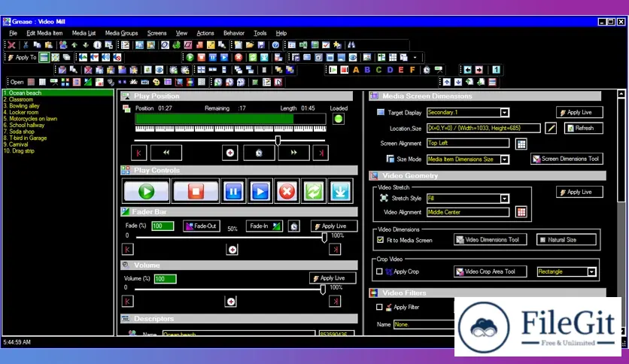Click the large red Stop button
The image size is (629, 364).
pyautogui.click(x=196, y=191)
